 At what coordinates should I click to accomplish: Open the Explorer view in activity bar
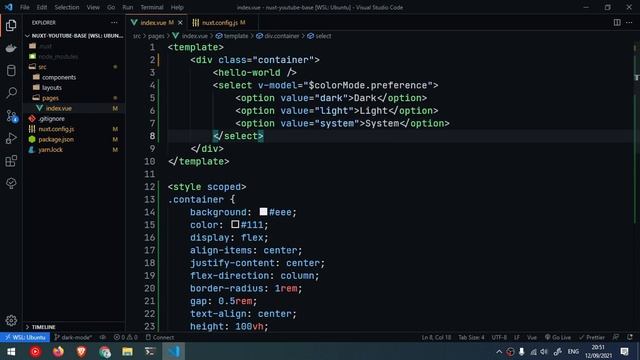[11, 25]
